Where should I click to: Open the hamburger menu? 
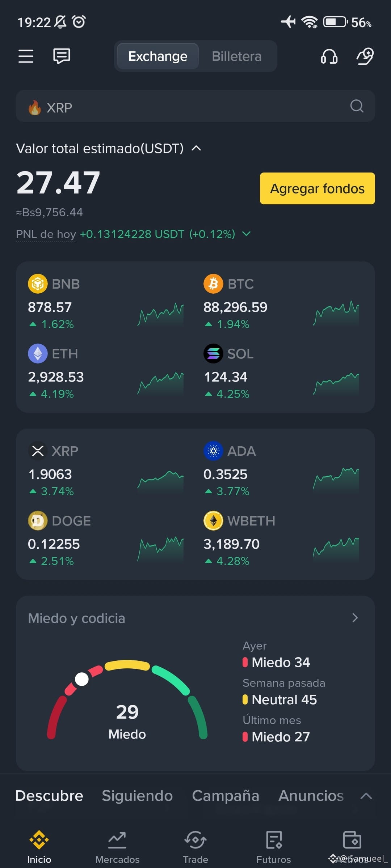tap(26, 56)
